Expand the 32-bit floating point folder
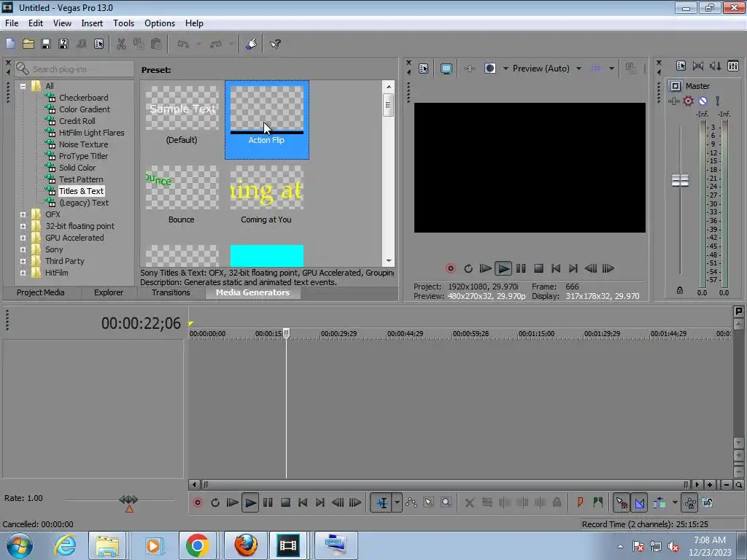 [23, 226]
